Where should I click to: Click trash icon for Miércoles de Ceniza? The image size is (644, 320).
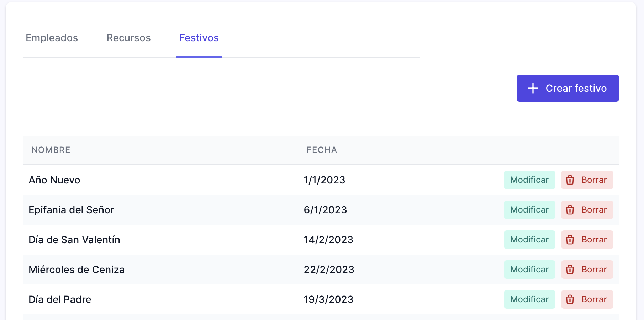pos(570,270)
